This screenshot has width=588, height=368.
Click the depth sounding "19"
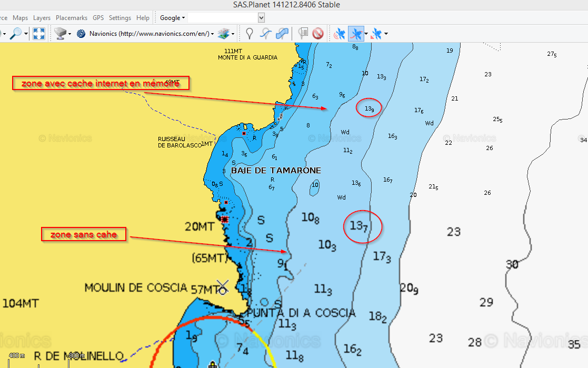450,51
